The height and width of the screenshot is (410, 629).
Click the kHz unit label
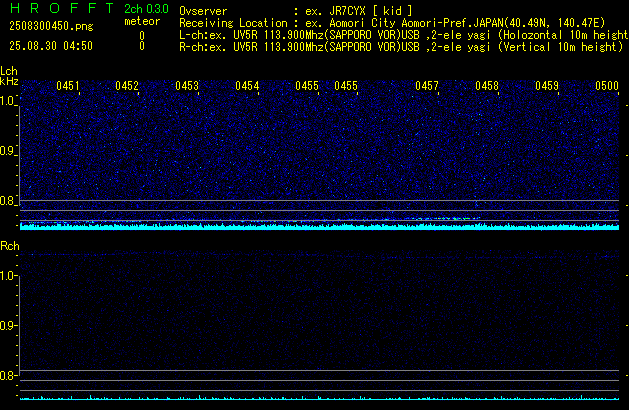[9, 81]
